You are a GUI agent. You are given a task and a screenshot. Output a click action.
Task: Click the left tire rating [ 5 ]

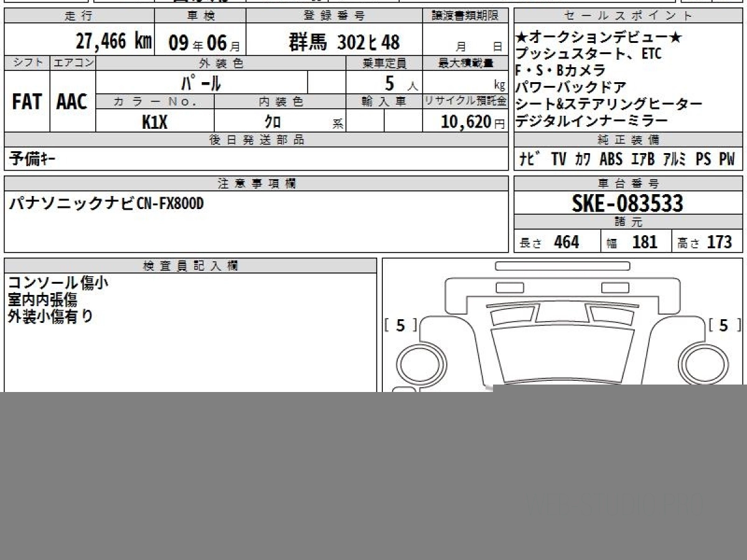[400, 325]
